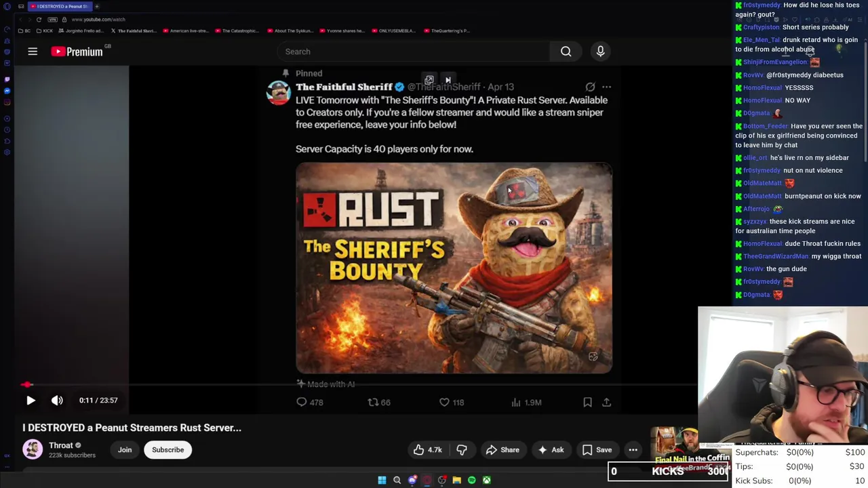Click the tweet's reply icon showing 478
This screenshot has width=868, height=488.
tap(302, 402)
